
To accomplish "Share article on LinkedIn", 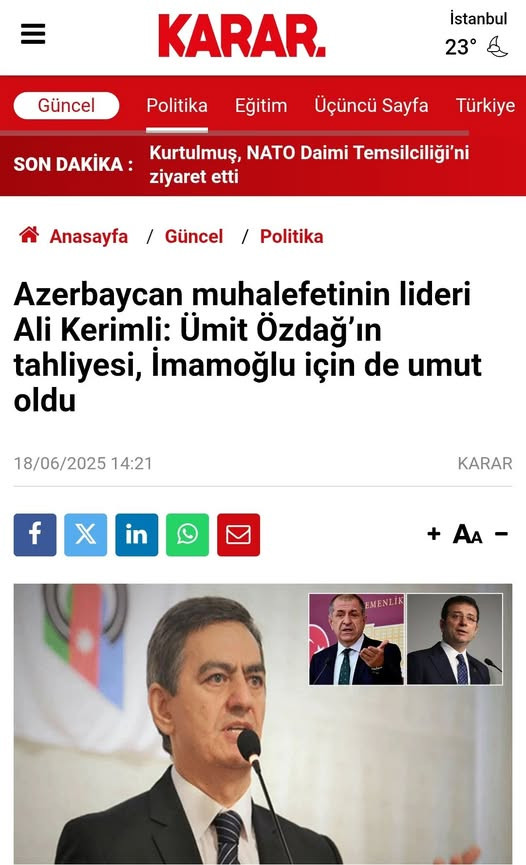I will (136, 535).
